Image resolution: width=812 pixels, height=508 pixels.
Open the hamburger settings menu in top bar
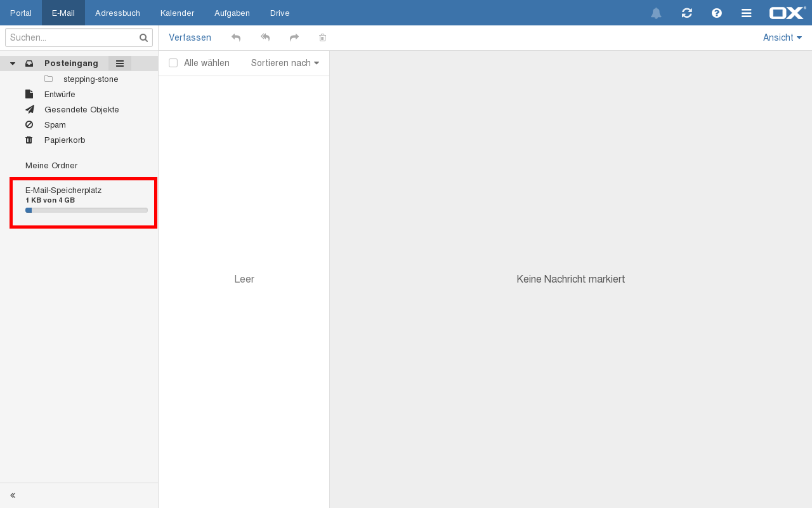click(x=747, y=13)
